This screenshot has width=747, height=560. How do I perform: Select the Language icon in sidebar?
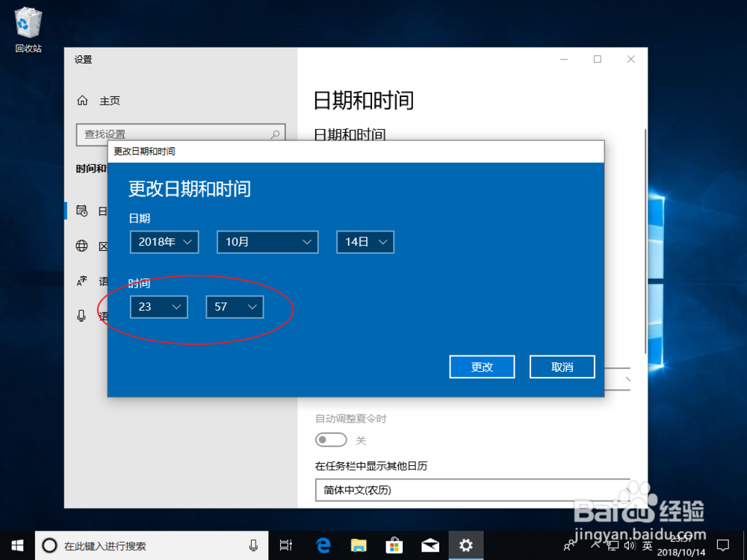click(x=82, y=281)
